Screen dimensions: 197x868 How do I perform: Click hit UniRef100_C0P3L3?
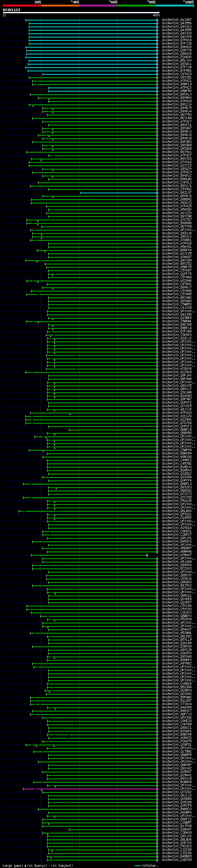click(x=176, y=183)
